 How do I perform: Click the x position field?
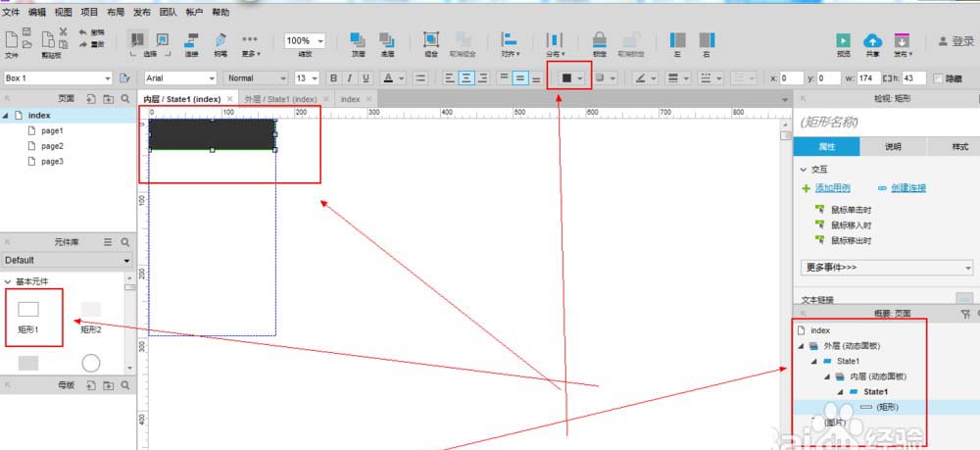pyautogui.click(x=791, y=78)
